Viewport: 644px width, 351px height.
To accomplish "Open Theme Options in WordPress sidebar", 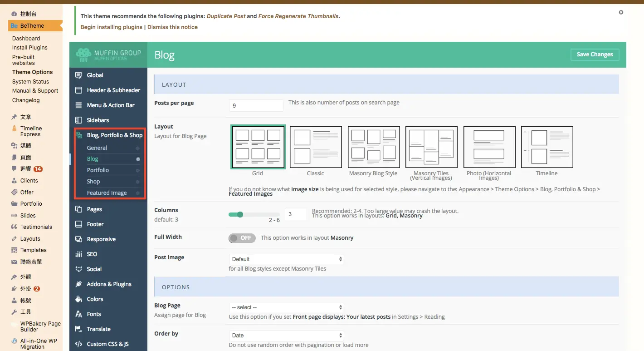I will pos(33,72).
